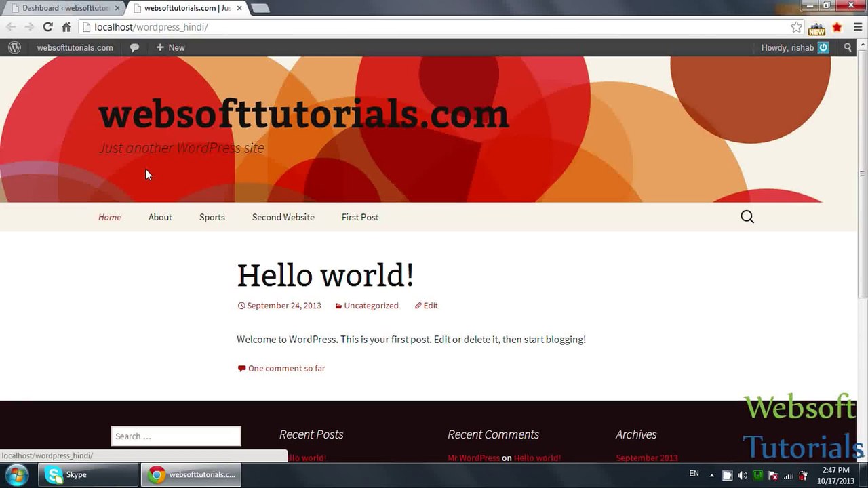
Task: Click the September 24, 2013 date link
Action: tap(284, 306)
